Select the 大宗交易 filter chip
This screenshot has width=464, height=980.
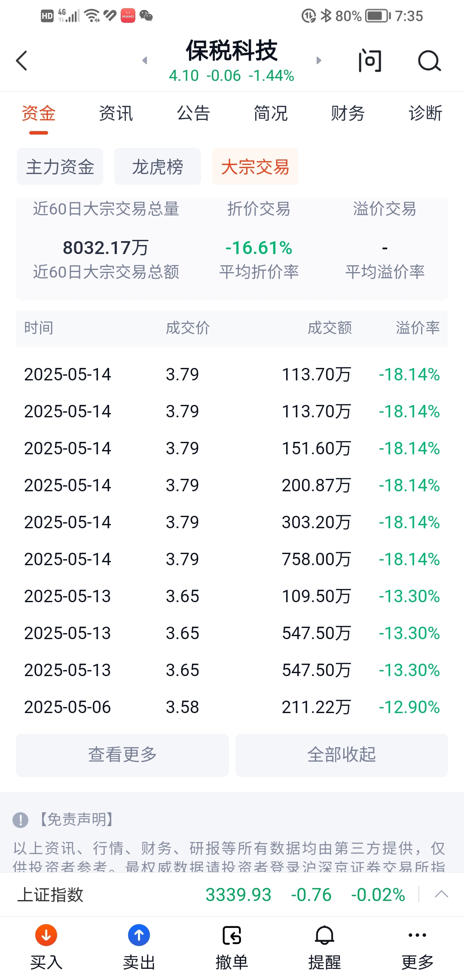point(255,166)
